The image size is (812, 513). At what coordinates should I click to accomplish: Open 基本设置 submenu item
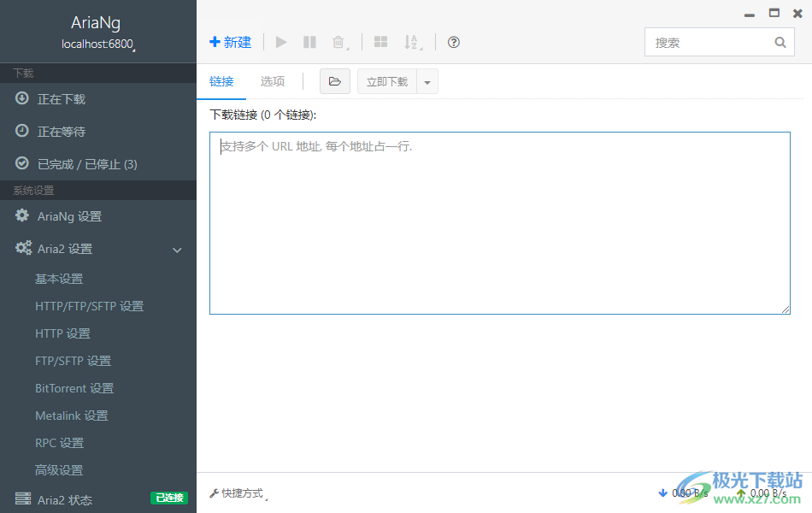[59, 279]
